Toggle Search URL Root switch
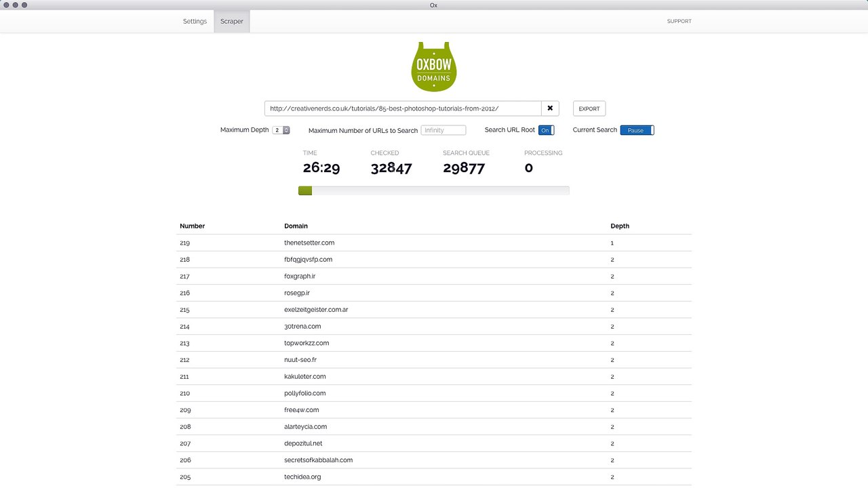Screen dimensions: 868x488 click(546, 130)
